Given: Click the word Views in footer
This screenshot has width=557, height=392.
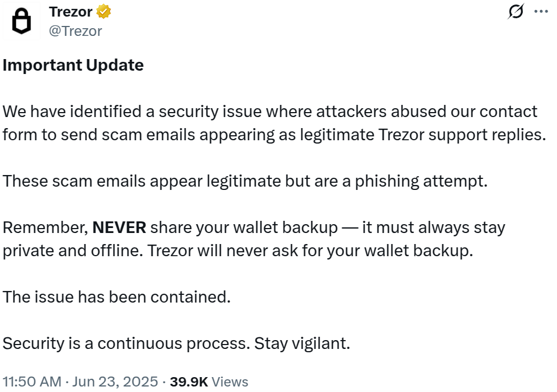Looking at the screenshot, I should [x=230, y=382].
